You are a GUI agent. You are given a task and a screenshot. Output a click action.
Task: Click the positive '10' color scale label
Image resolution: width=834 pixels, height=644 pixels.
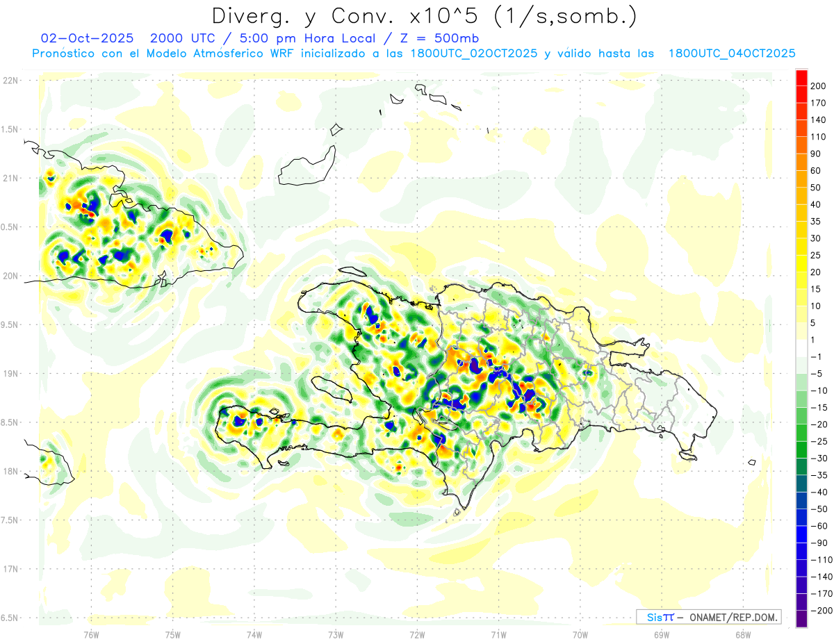point(817,306)
